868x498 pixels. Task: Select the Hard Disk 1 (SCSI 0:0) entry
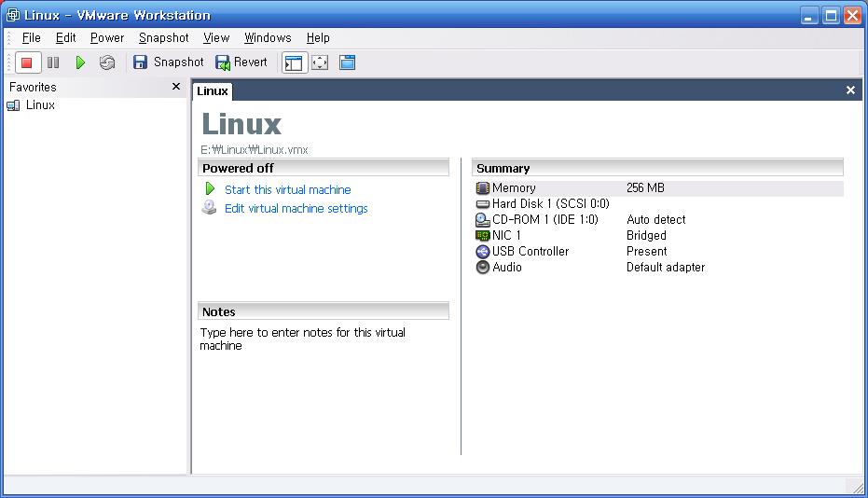point(551,204)
